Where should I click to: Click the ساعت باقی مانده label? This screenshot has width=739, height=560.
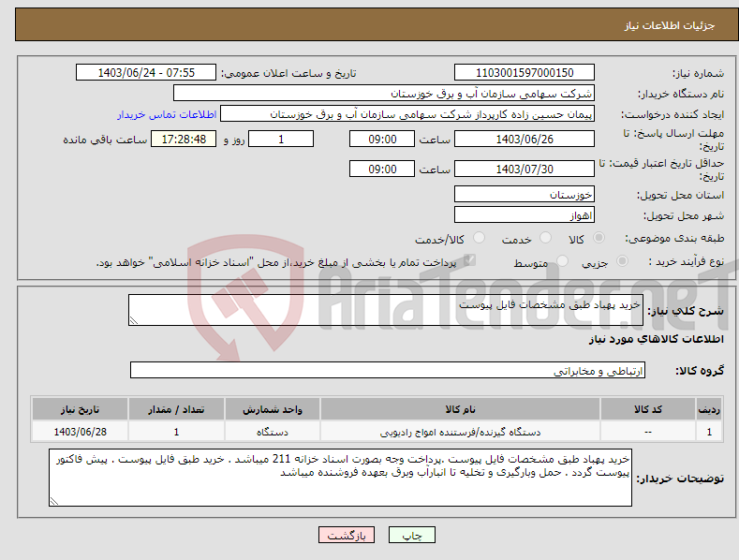coord(105,140)
